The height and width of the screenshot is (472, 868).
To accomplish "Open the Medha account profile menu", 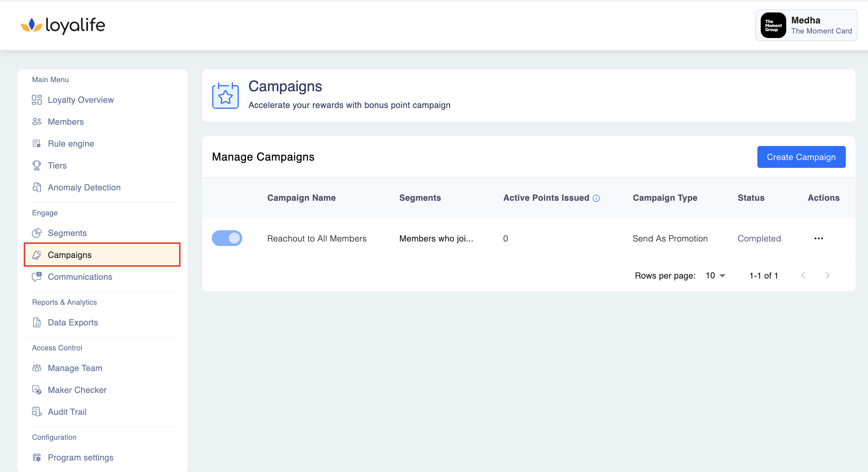I will 806,25.
